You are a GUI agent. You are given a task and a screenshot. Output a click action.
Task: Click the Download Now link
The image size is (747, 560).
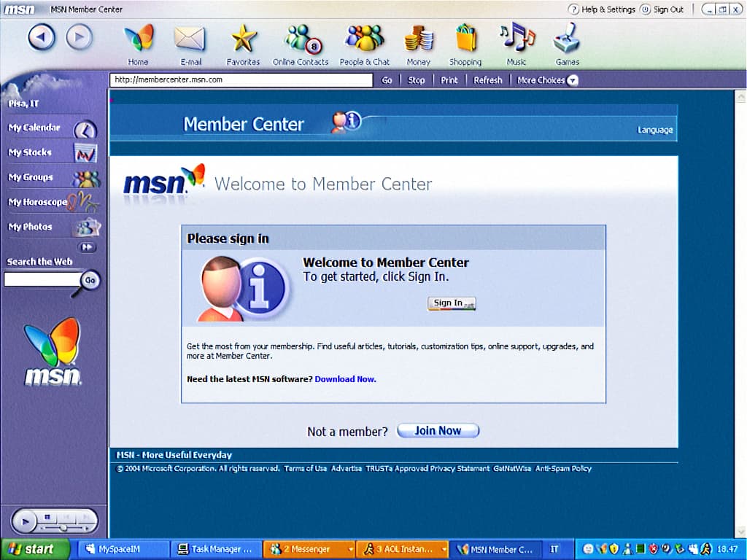pyautogui.click(x=345, y=379)
